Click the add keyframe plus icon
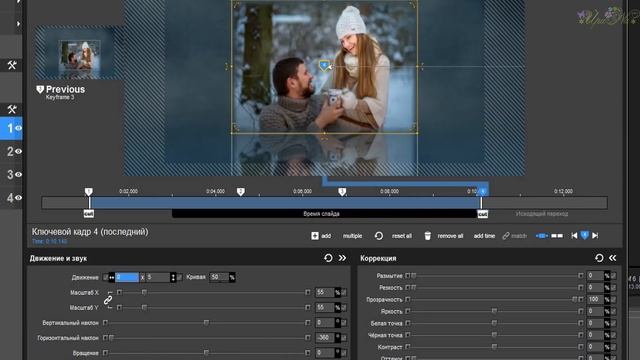The image size is (640, 360). [315, 236]
